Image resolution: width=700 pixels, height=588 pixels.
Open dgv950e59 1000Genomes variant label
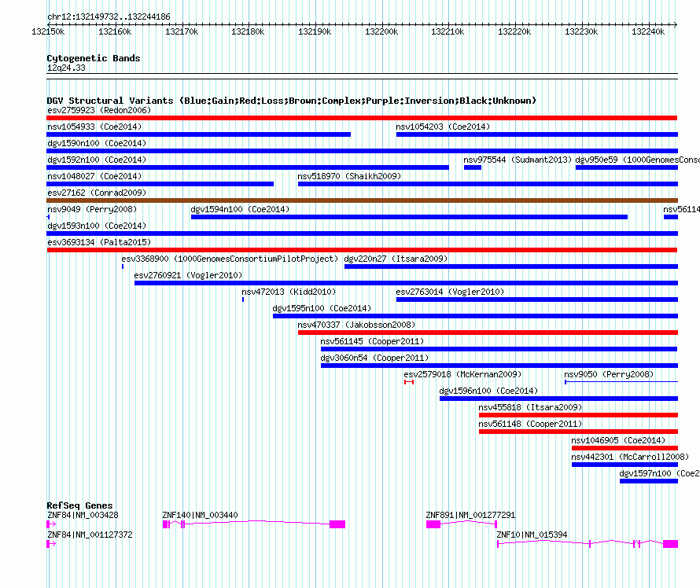tap(638, 160)
